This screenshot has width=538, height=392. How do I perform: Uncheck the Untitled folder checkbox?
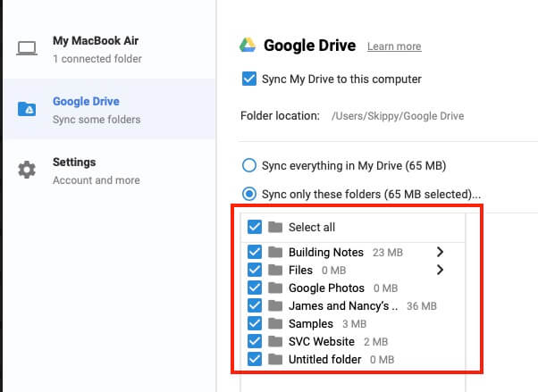pyautogui.click(x=255, y=359)
